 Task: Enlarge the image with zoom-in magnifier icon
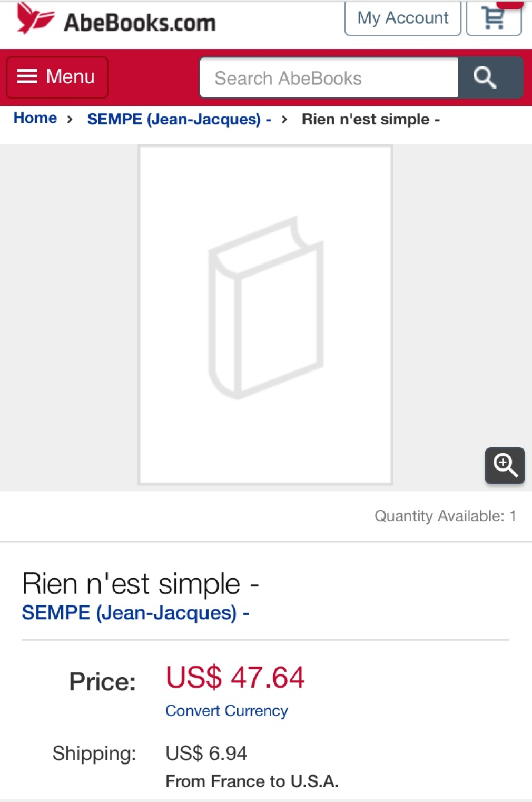505,465
